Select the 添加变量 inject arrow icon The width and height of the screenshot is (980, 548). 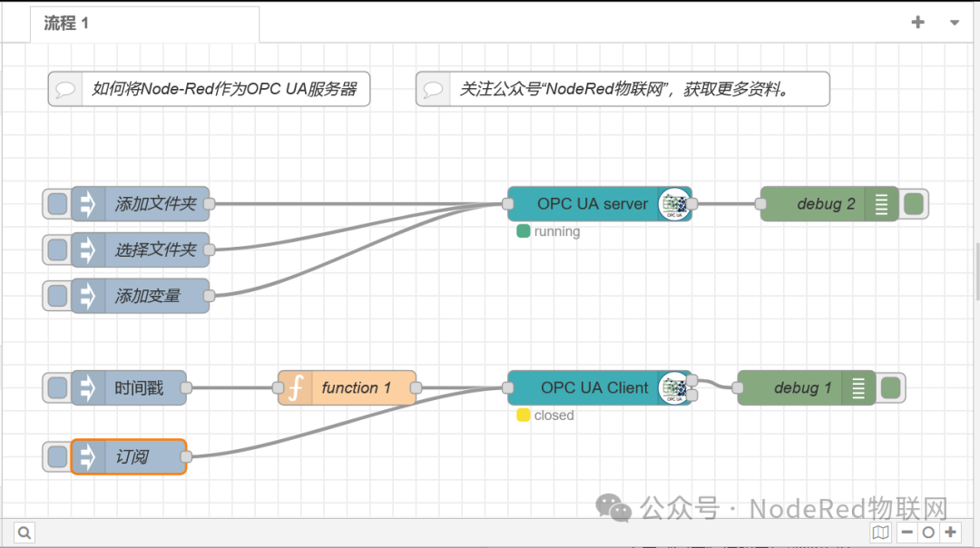click(88, 296)
